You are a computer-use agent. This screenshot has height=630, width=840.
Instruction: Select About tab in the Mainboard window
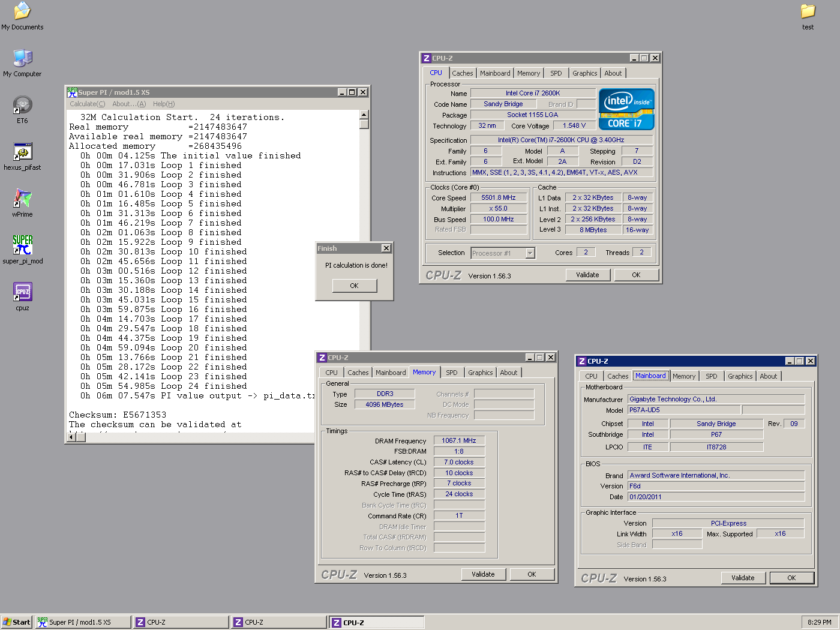point(769,376)
